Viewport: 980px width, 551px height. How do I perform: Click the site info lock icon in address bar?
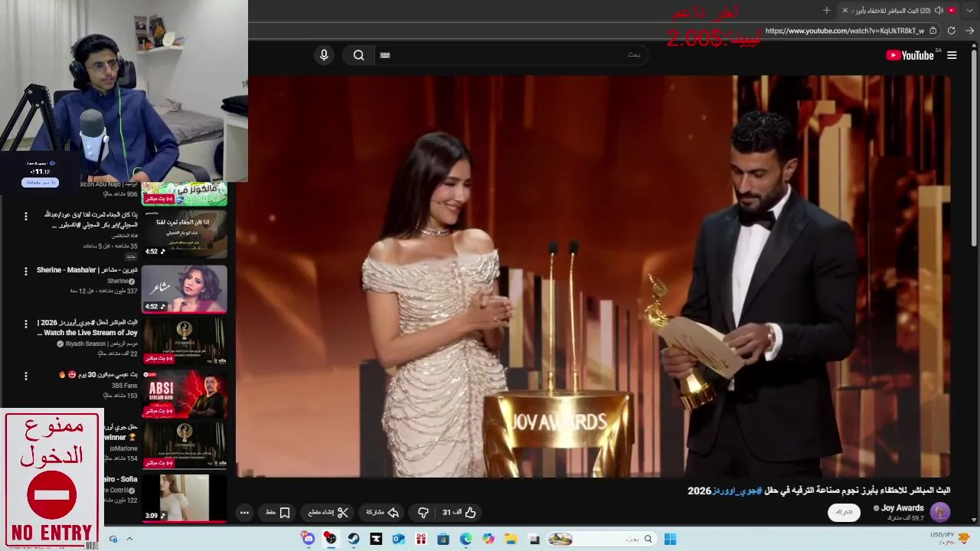click(933, 31)
